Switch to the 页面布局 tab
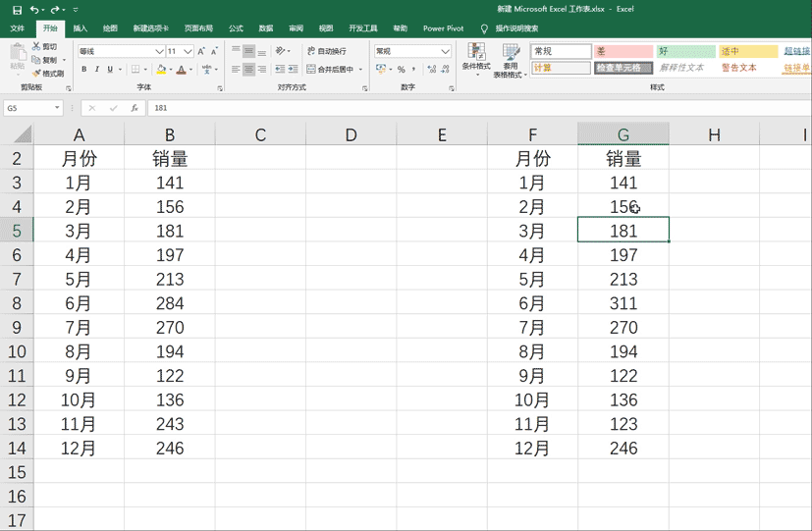Viewport: 812px width, 531px height. [199, 28]
